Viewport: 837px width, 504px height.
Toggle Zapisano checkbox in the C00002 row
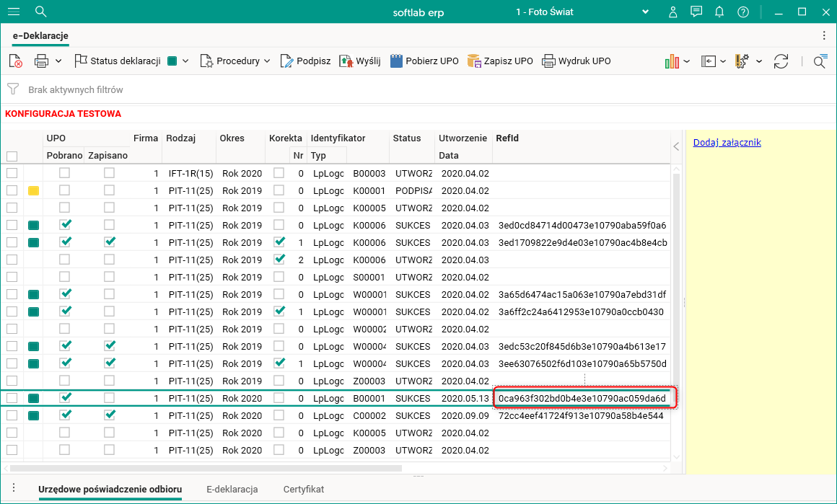tap(109, 415)
